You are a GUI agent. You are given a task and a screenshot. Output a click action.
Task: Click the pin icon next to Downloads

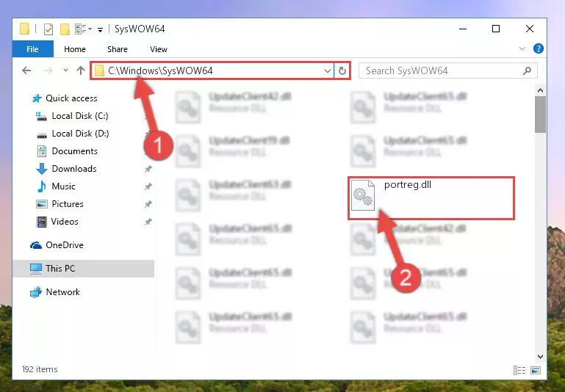[x=148, y=169]
